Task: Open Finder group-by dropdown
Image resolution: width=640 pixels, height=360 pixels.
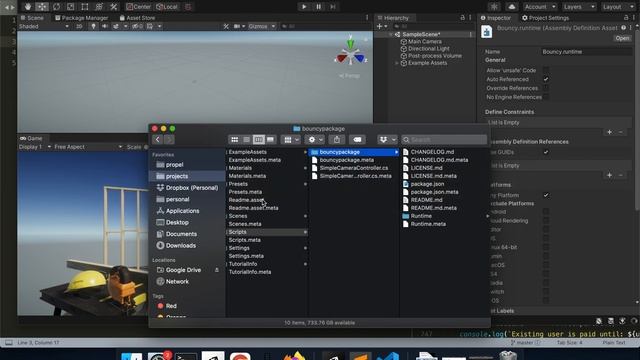Action: [291, 140]
